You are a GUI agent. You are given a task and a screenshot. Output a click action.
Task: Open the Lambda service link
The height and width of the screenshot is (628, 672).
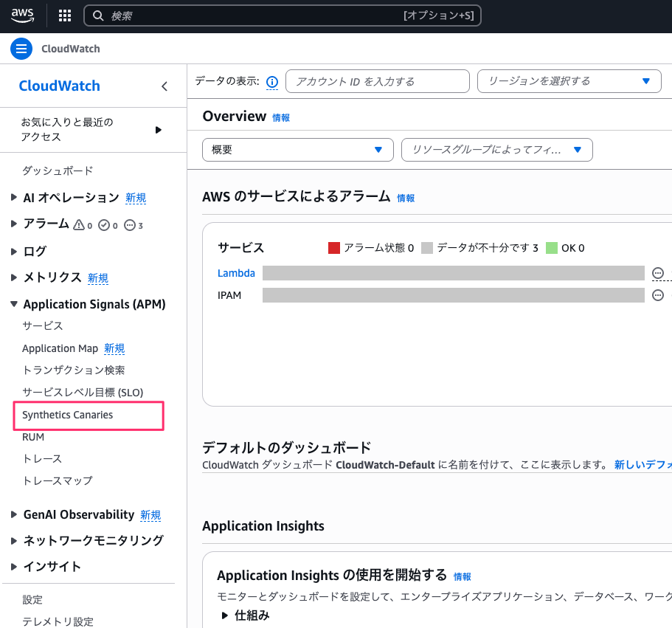click(236, 273)
